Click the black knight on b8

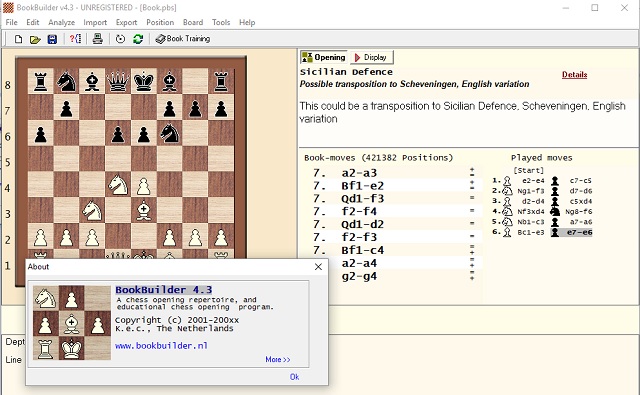click(x=66, y=81)
